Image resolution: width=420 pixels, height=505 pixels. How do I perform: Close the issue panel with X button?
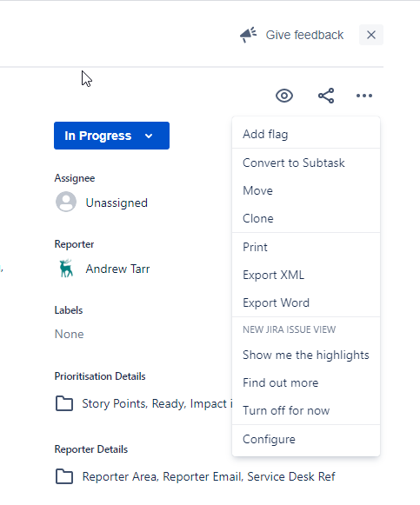(371, 35)
